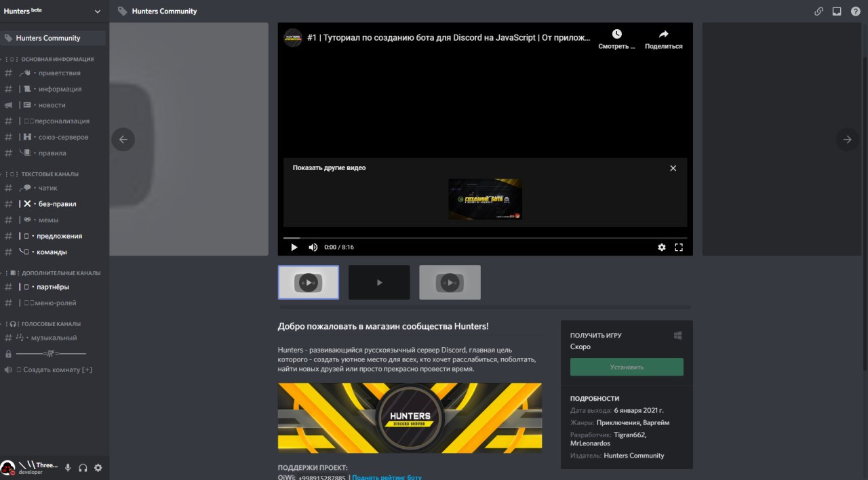Open the новости announcement channel

pyautogui.click(x=54, y=105)
